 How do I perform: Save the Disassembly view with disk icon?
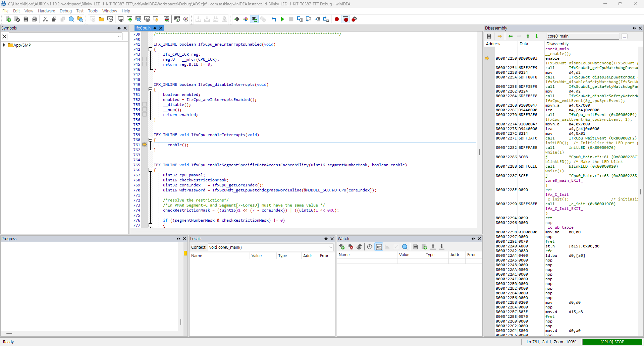(489, 36)
